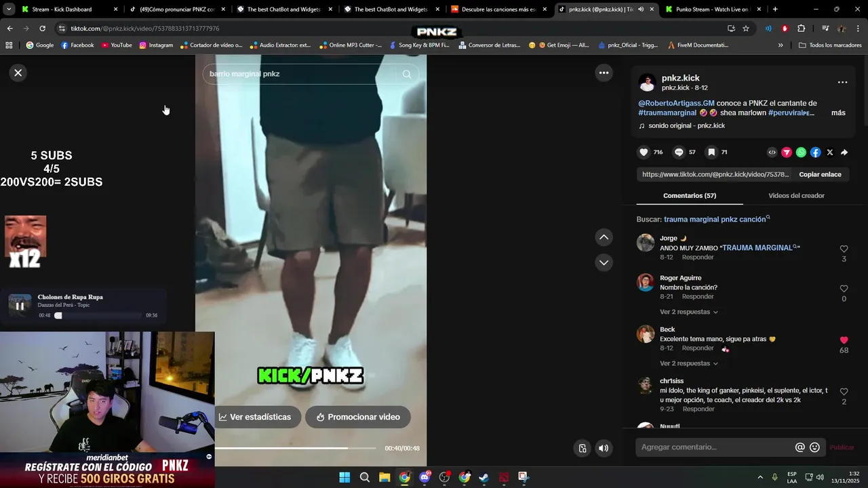Share the video on Facebook

click(815, 152)
